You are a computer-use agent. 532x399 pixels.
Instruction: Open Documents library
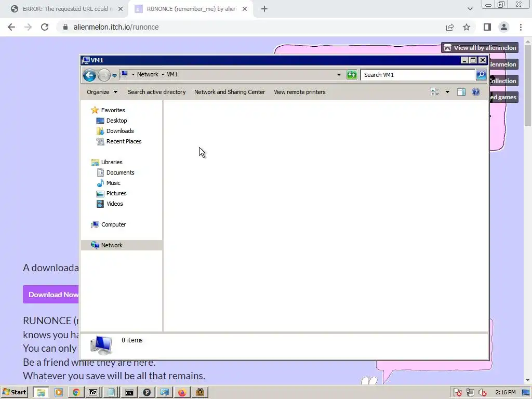120,172
